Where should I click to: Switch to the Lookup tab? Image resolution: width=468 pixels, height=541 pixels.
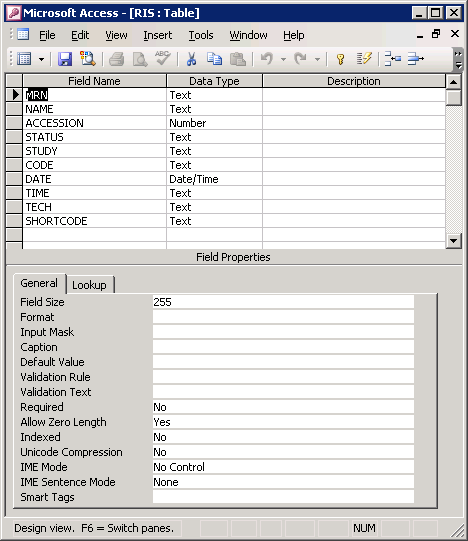tap(89, 285)
